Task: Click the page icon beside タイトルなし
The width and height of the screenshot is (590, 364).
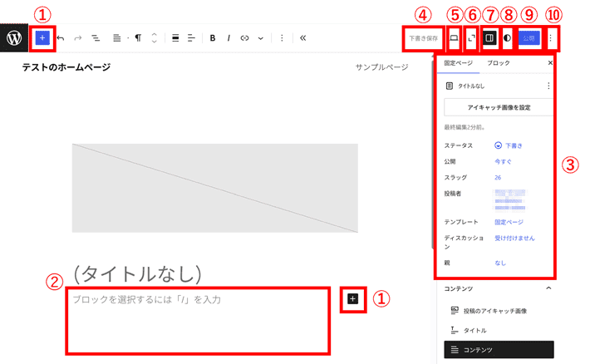Action: coord(450,86)
